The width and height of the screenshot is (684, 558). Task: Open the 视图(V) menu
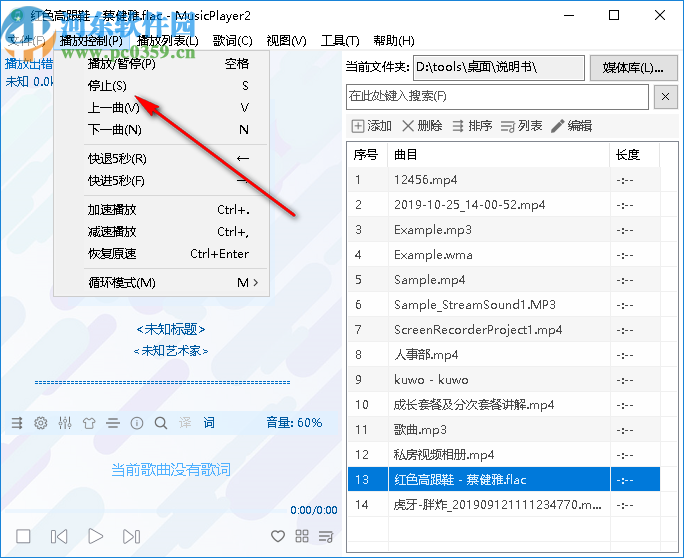click(x=287, y=41)
